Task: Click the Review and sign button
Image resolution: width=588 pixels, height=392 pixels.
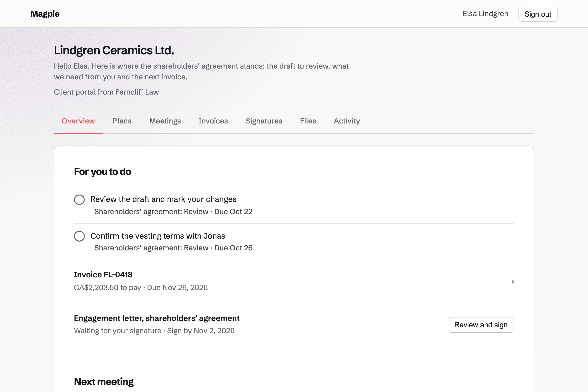Action: click(x=481, y=325)
